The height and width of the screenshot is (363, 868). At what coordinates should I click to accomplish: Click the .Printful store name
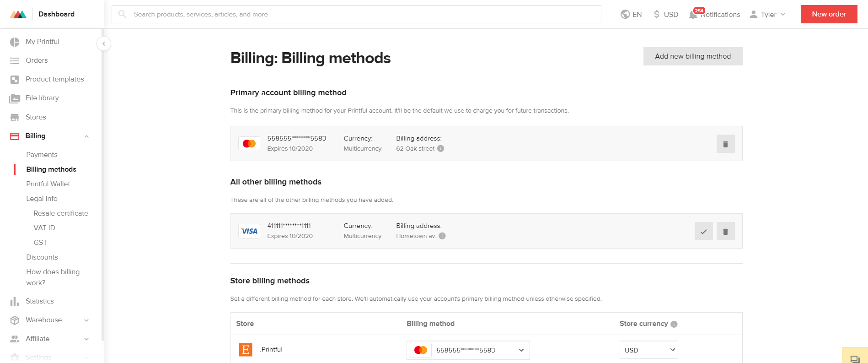pos(272,349)
